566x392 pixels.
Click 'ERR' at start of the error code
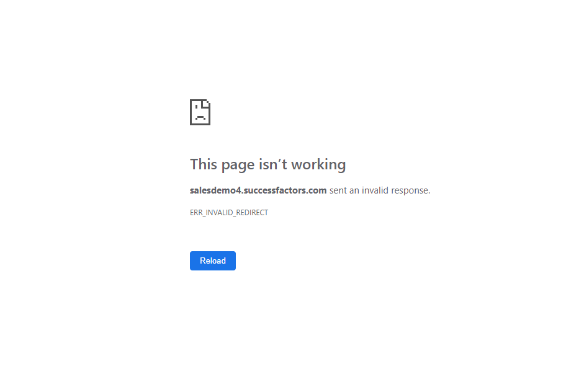(x=196, y=213)
